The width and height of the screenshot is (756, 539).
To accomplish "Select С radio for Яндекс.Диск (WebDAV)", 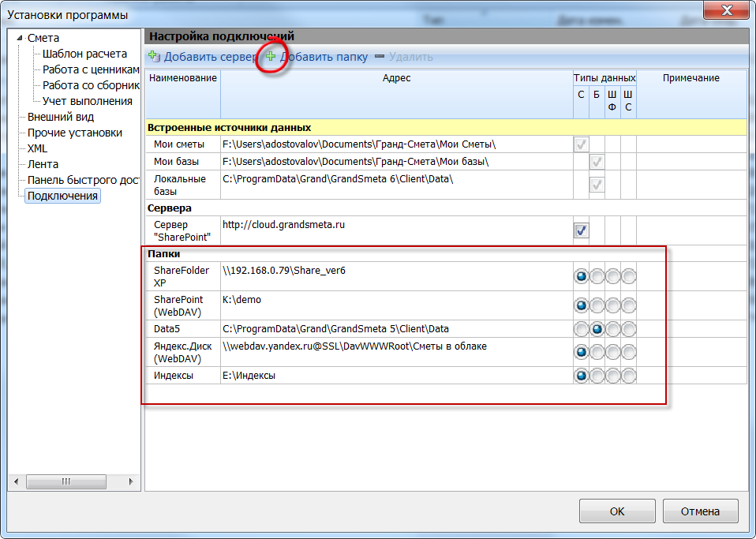I will (581, 353).
